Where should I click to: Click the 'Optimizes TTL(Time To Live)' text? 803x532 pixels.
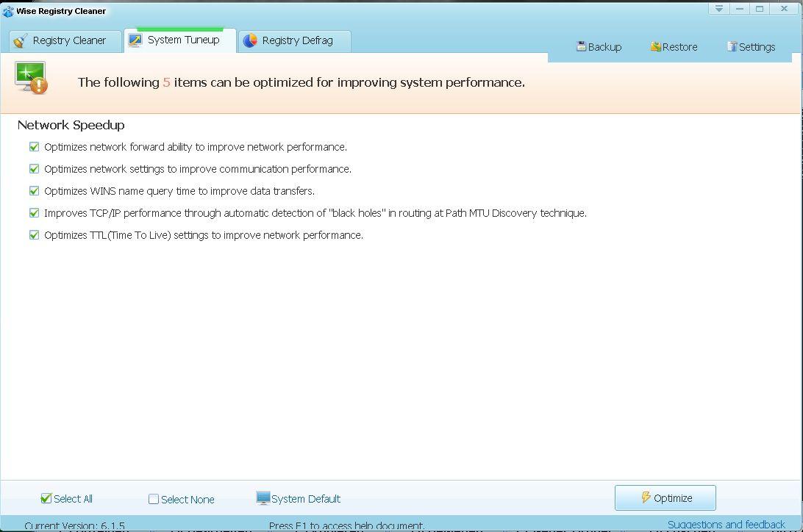pos(204,235)
